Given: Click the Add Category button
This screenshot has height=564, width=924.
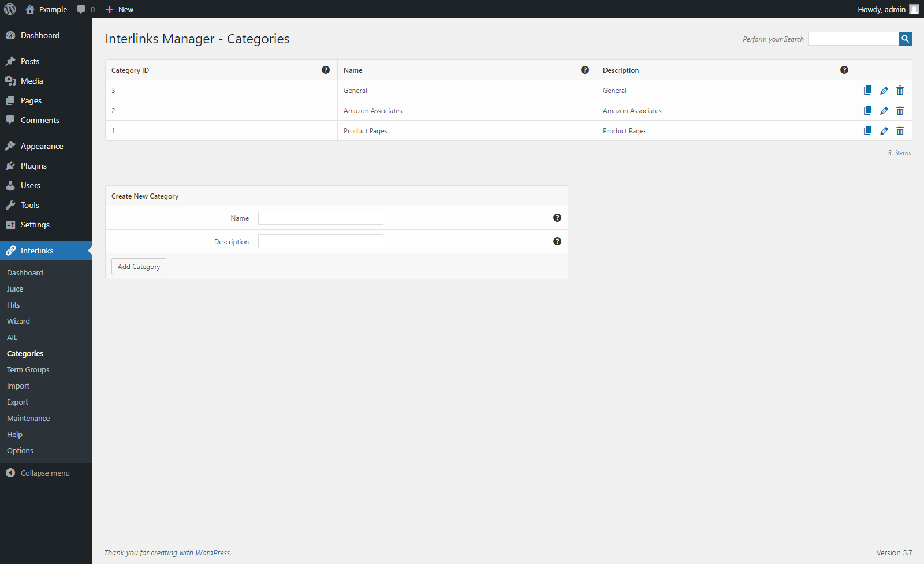Looking at the screenshot, I should (138, 266).
